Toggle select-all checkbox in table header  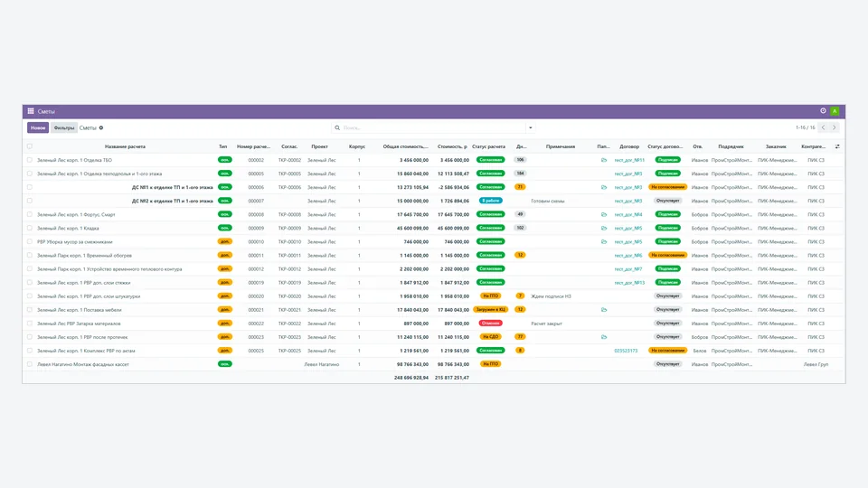point(30,146)
